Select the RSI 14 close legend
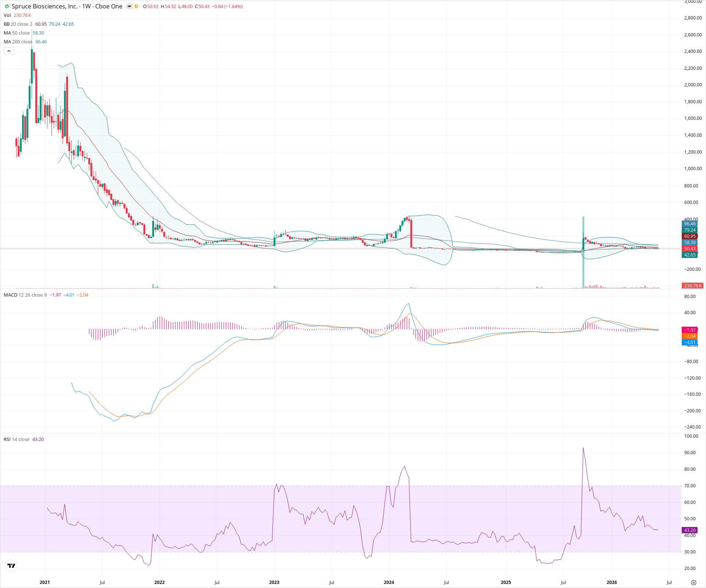 point(17,439)
